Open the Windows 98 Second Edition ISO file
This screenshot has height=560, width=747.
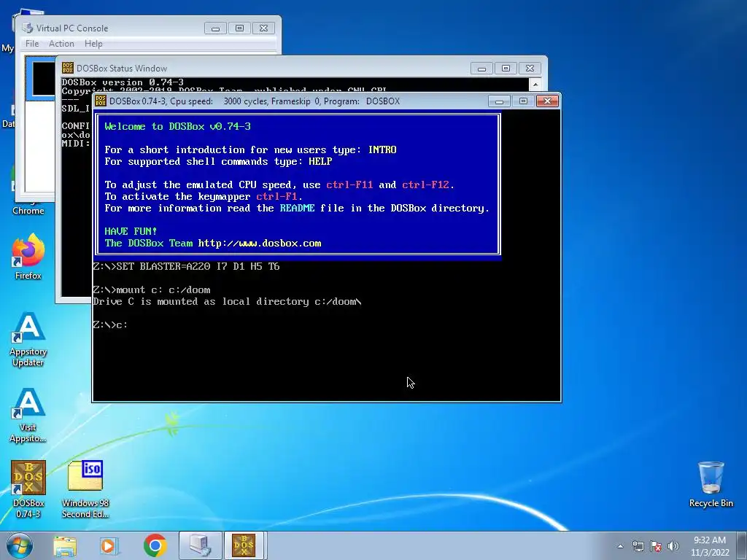(85, 489)
